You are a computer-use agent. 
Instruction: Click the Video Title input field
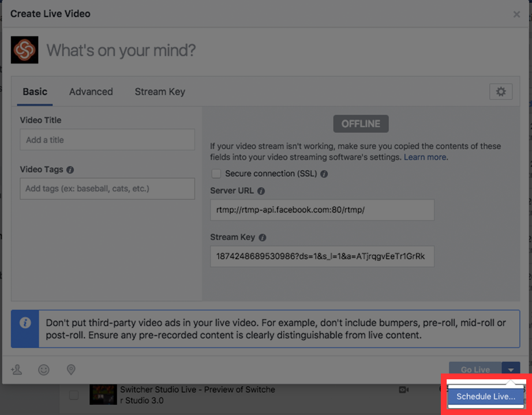[x=107, y=139]
